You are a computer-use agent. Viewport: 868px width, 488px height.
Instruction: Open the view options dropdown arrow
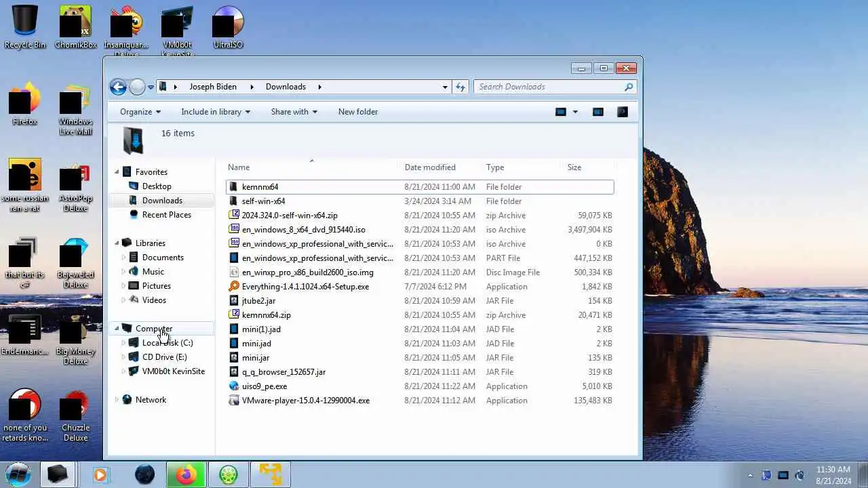[x=575, y=112]
